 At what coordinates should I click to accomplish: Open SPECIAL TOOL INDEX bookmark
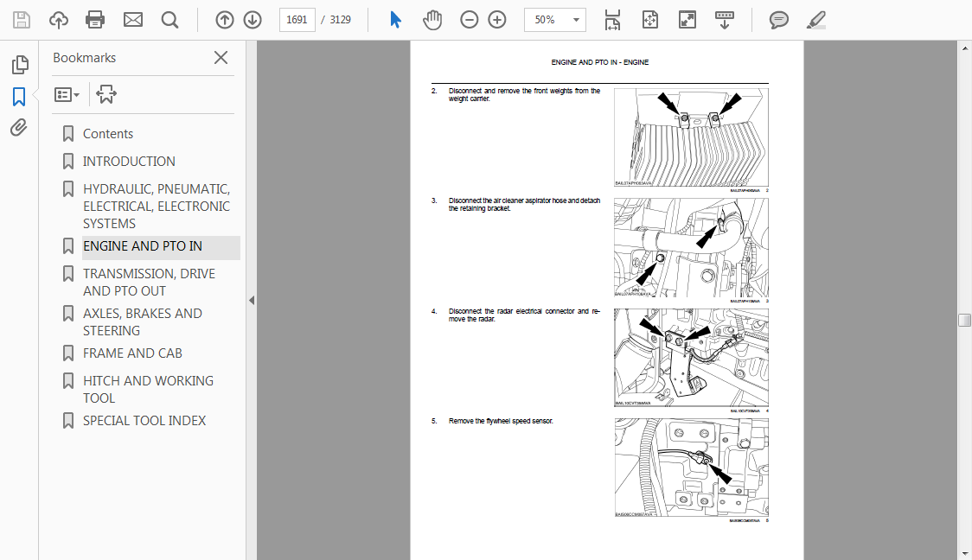click(x=144, y=421)
